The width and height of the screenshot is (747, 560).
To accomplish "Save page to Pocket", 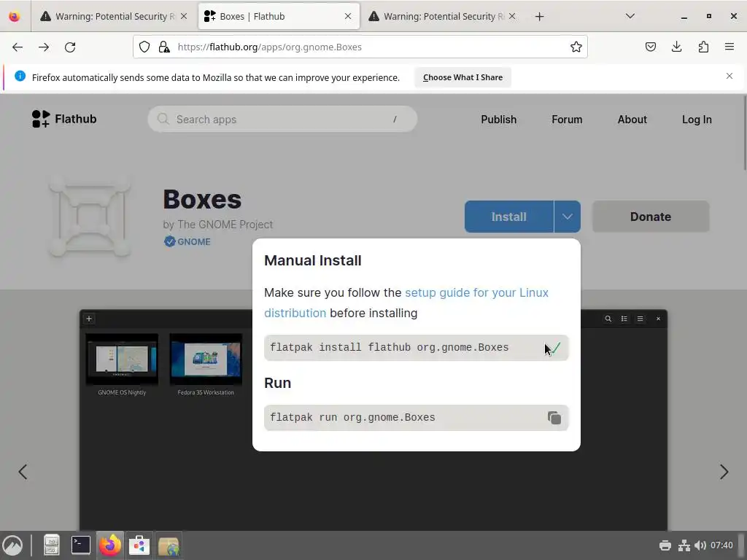I will pos(651,47).
